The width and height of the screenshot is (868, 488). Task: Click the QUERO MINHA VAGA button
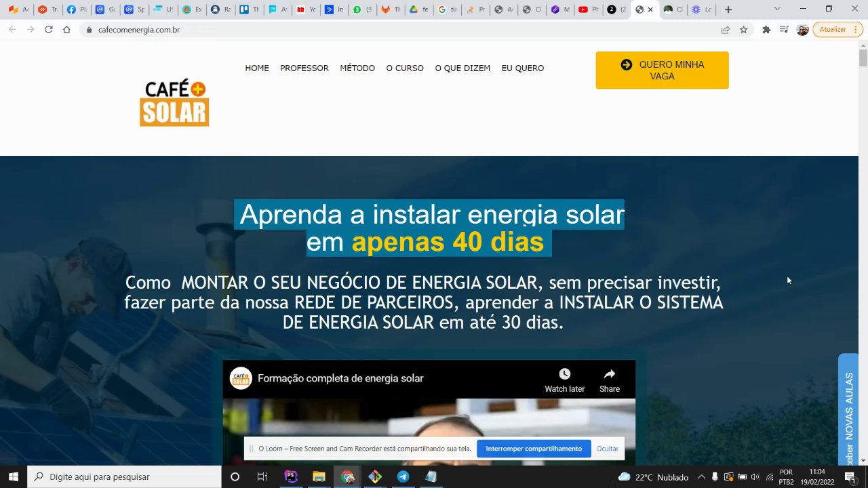(x=662, y=70)
